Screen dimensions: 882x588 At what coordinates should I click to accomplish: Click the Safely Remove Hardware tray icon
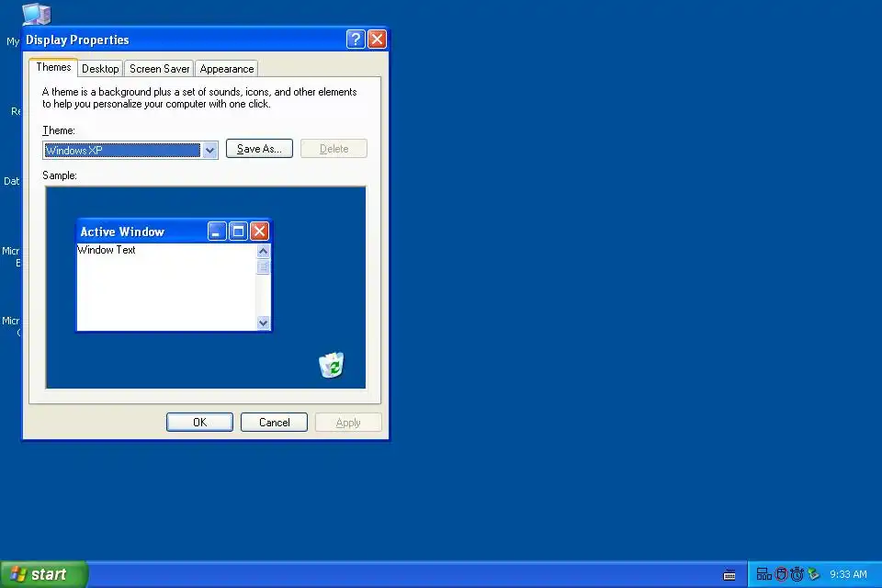pos(813,574)
